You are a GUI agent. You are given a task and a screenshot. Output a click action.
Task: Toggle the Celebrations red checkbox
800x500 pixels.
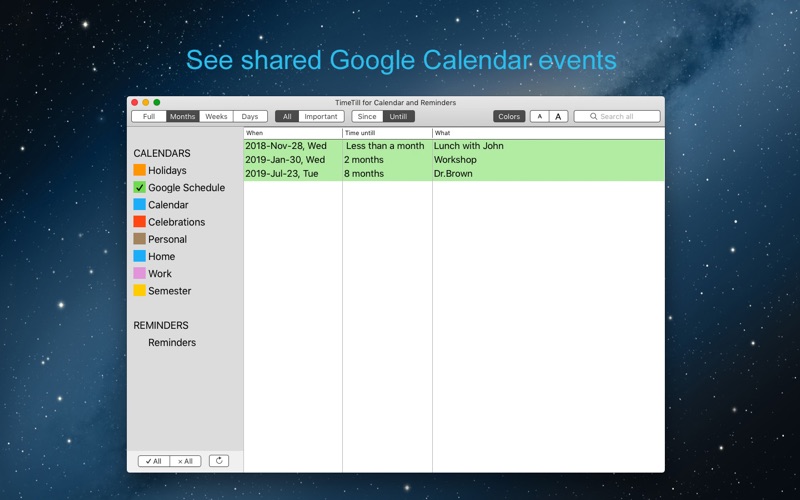point(139,221)
